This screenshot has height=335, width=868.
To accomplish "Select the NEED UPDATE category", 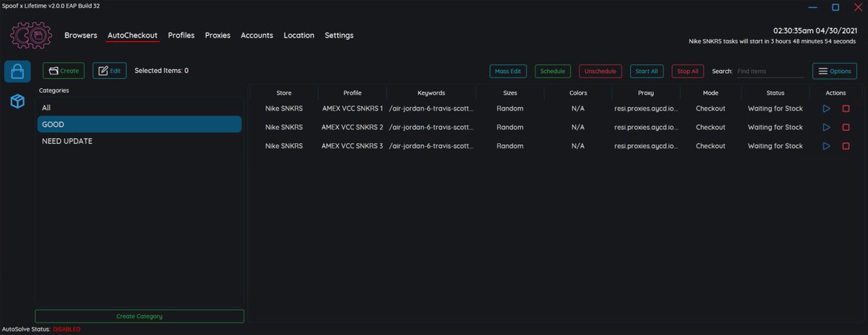I will [139, 141].
